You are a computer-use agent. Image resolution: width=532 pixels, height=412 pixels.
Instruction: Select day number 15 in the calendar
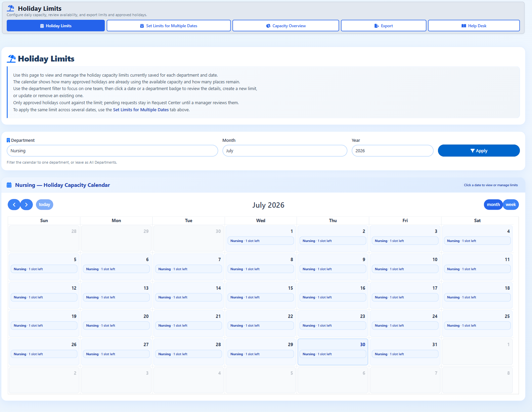pyautogui.click(x=291, y=288)
